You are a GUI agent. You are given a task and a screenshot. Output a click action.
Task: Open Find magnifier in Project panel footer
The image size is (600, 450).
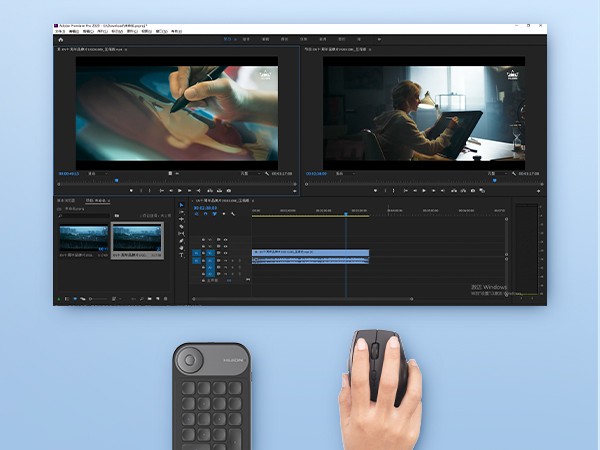tap(142, 299)
